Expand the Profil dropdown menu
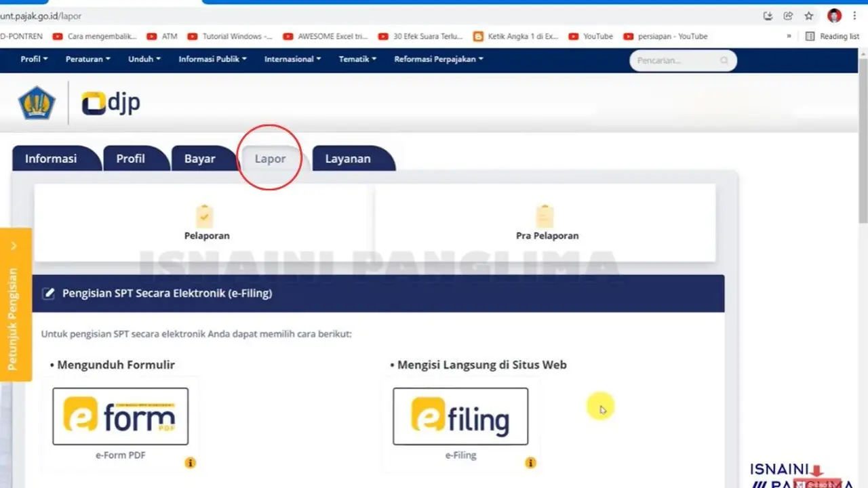 click(x=33, y=59)
